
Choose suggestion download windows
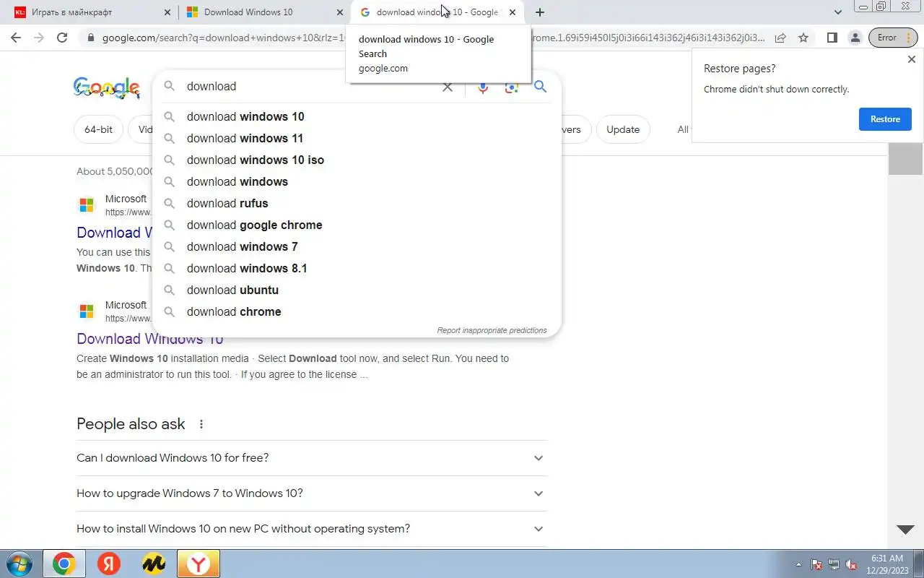tap(357, 181)
